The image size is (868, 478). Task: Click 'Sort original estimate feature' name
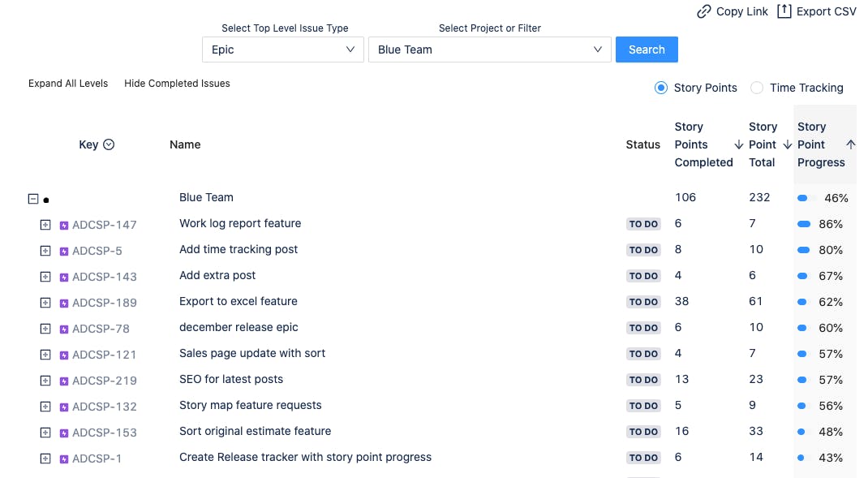click(x=256, y=432)
